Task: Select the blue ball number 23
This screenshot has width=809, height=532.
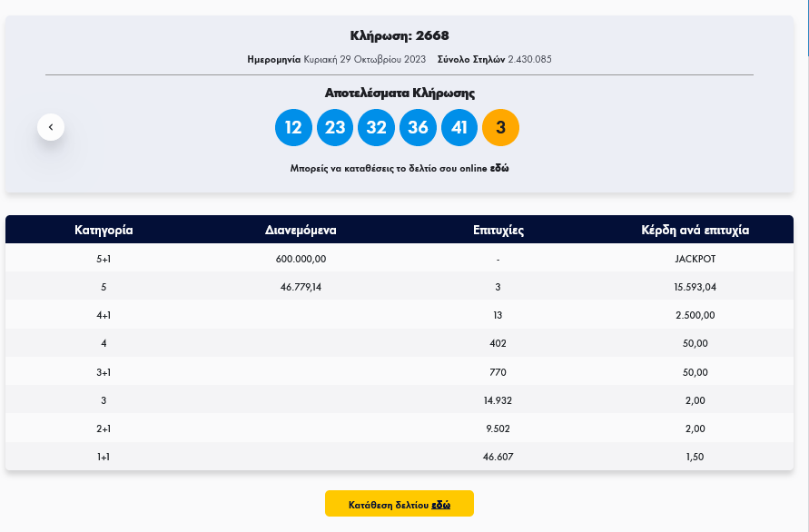Action: point(335,127)
